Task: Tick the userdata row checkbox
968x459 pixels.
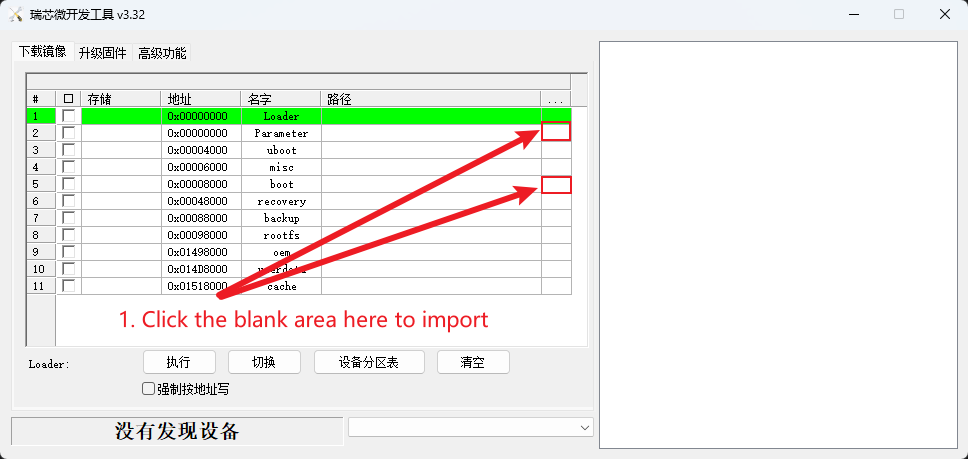Action: point(69,269)
